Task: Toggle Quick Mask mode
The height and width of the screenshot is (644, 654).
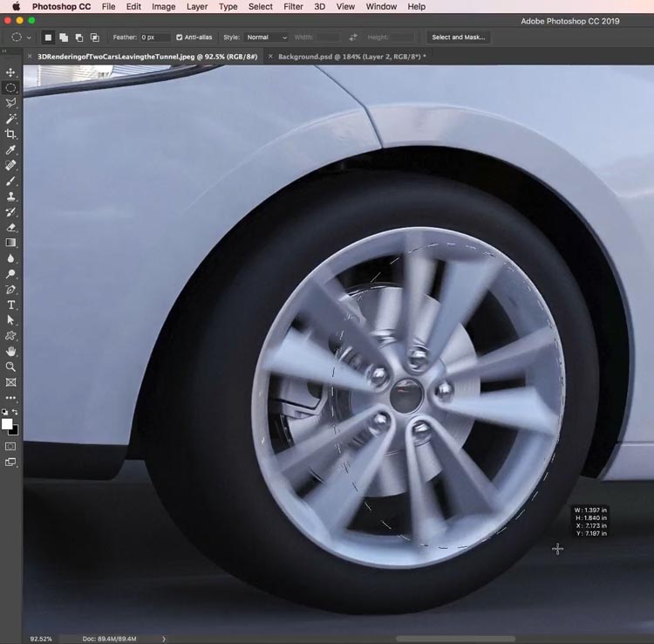Action: click(10, 446)
